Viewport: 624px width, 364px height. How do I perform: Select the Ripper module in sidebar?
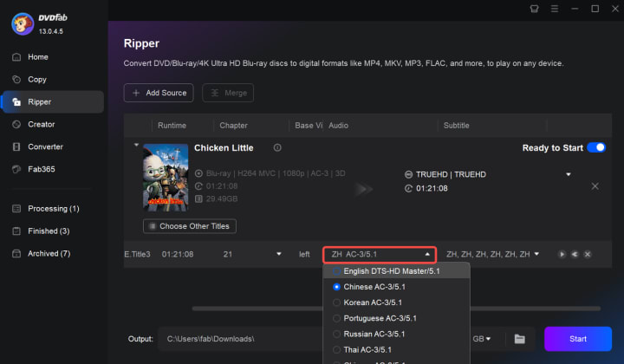click(53, 102)
